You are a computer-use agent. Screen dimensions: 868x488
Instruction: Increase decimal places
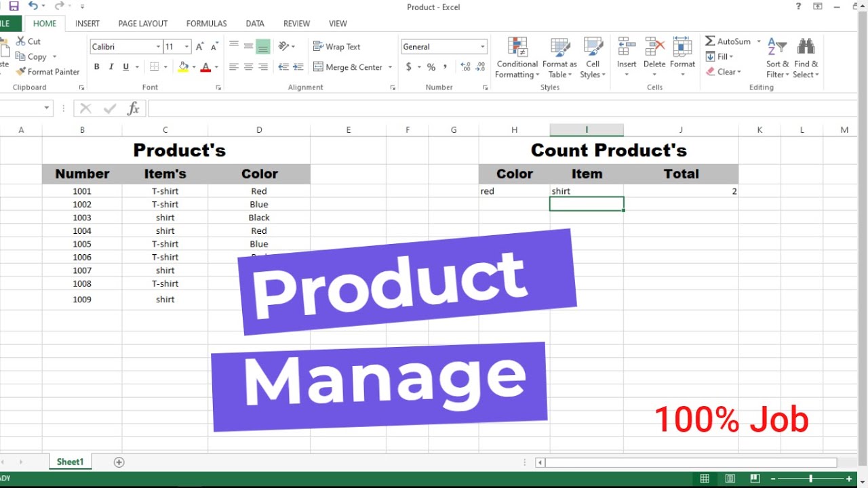[465, 67]
